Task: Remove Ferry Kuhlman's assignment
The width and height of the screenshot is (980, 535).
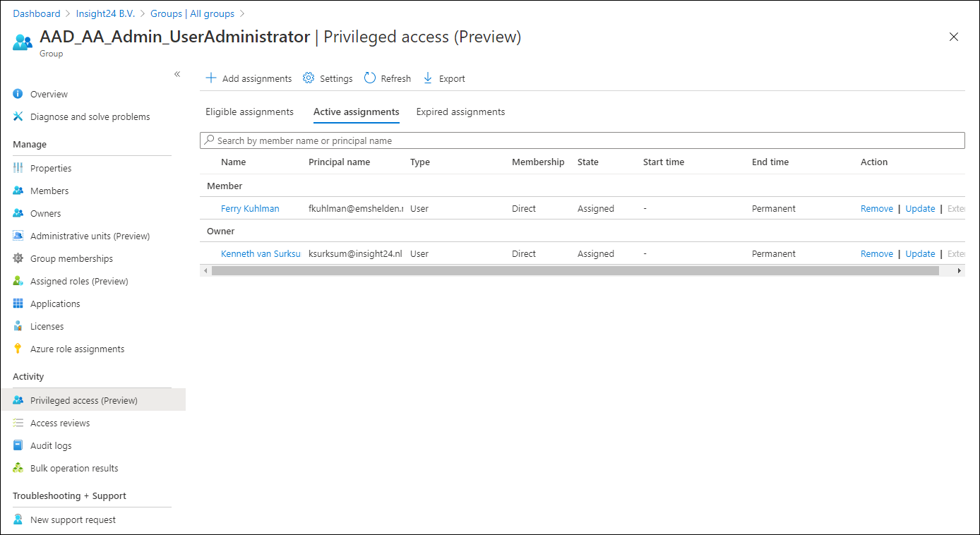Action: 877,208
